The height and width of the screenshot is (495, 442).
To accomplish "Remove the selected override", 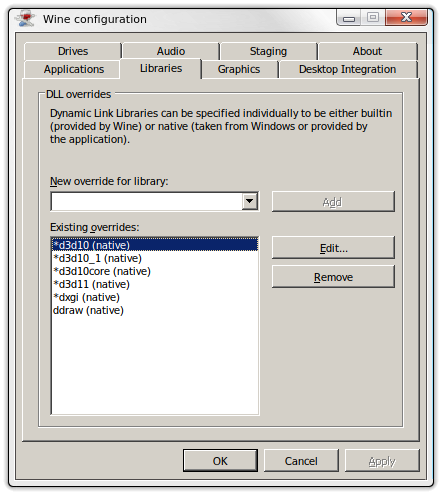I will [333, 277].
